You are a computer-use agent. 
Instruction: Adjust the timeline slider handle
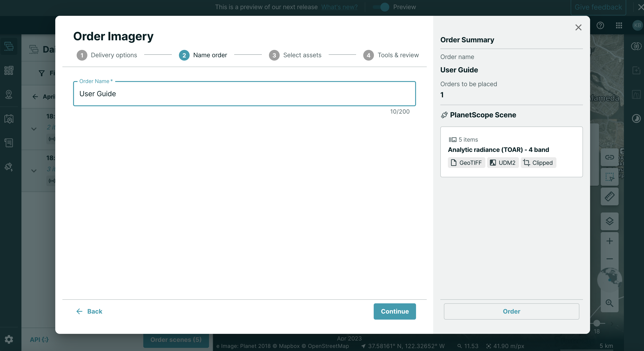[597, 323]
